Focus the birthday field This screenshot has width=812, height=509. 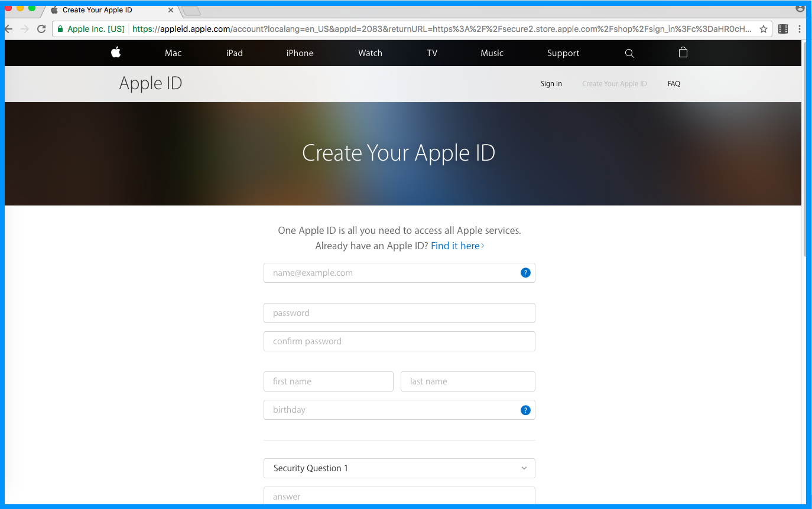[399, 410]
